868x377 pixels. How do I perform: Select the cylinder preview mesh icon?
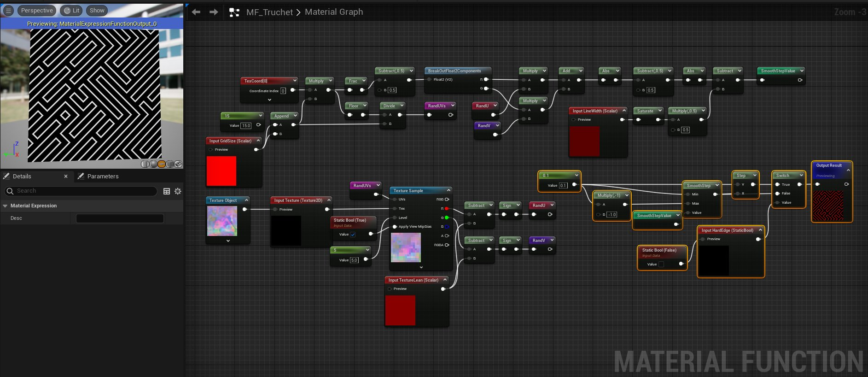coord(145,164)
